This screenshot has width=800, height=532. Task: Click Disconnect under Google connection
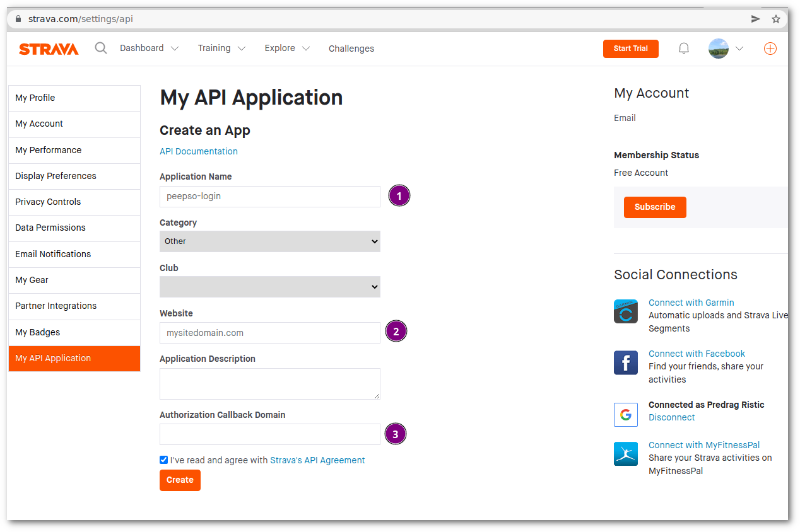click(x=672, y=417)
